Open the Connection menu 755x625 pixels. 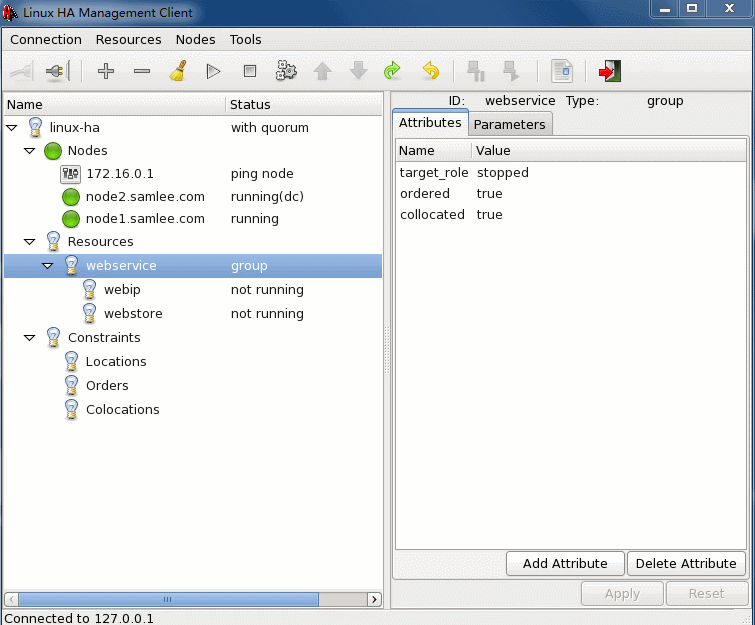tap(46, 39)
